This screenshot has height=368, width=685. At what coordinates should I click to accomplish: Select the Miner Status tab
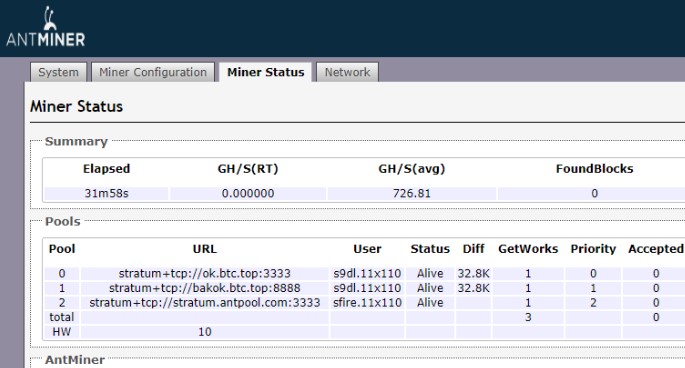[x=266, y=72]
